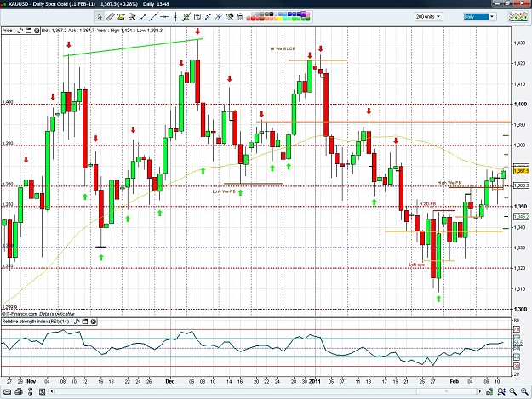
Task: Select the text annotation tool
Action: pyautogui.click(x=197, y=17)
